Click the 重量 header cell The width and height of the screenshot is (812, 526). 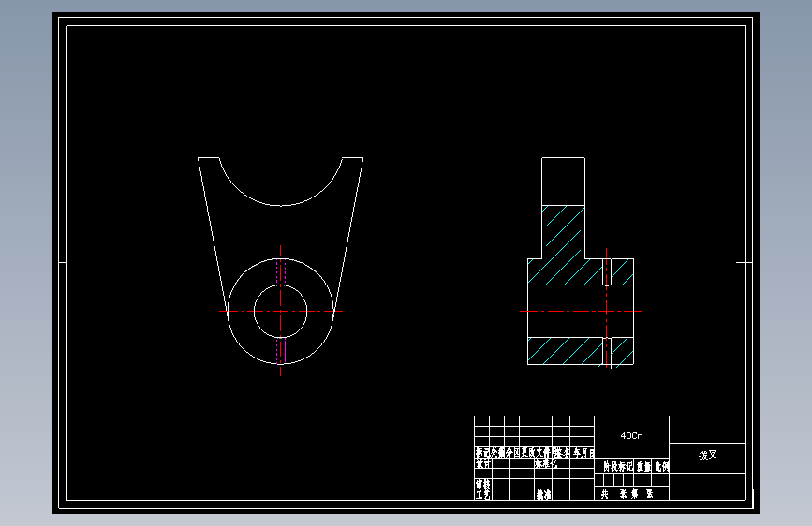point(643,466)
